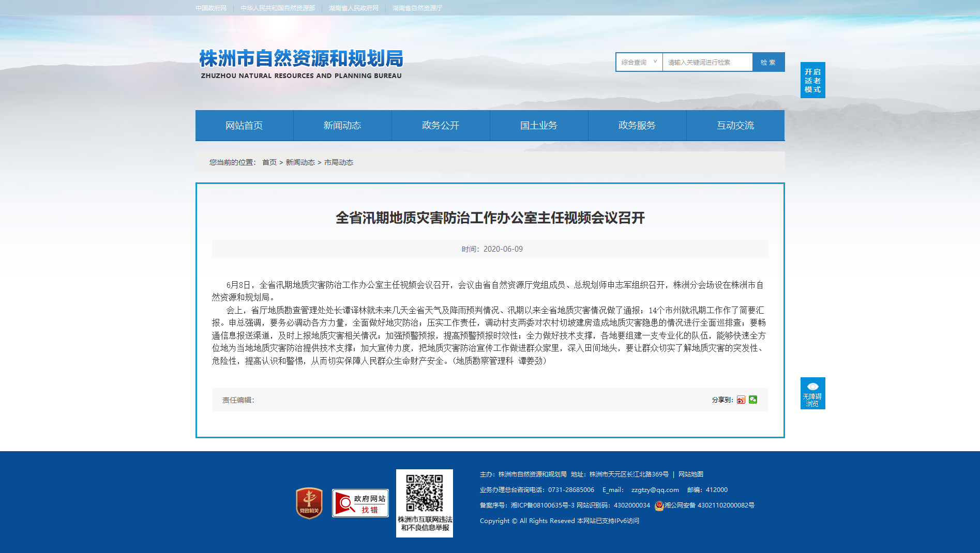The height and width of the screenshot is (553, 980).
Task: Click the 株洲市自然资源和规划局 site logo
Action: pos(301,64)
